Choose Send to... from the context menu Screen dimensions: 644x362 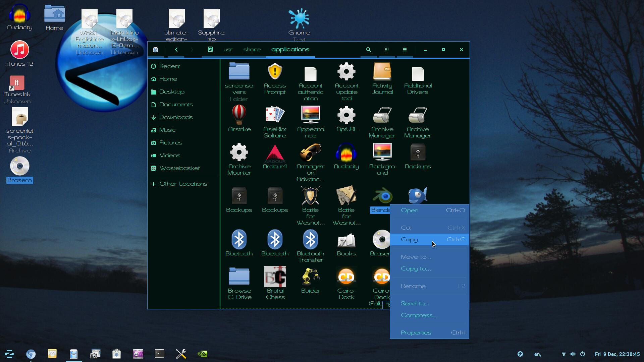429,303
